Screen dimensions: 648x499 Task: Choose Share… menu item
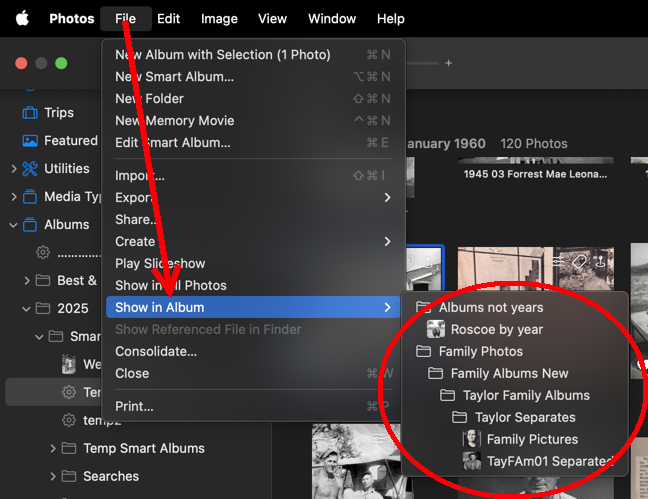point(253,220)
